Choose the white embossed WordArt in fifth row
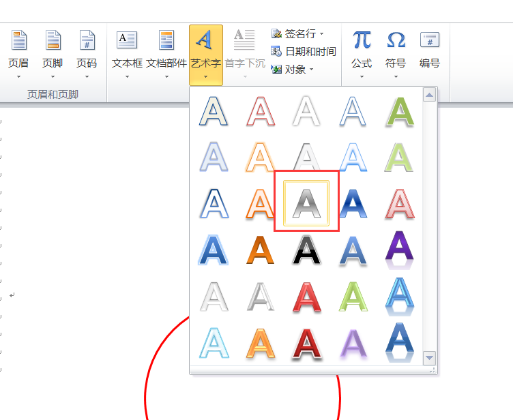The image size is (513, 420). click(x=214, y=297)
